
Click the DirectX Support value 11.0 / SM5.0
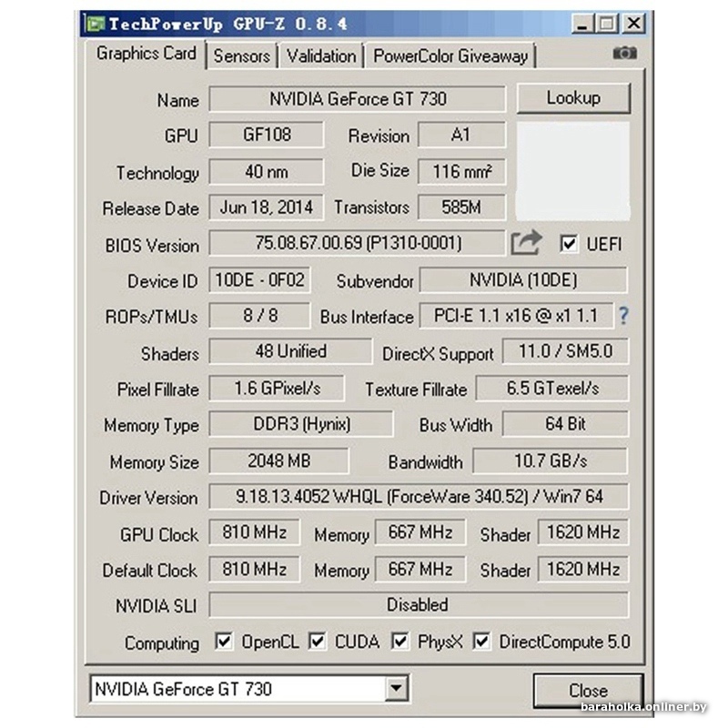pyautogui.click(x=565, y=351)
